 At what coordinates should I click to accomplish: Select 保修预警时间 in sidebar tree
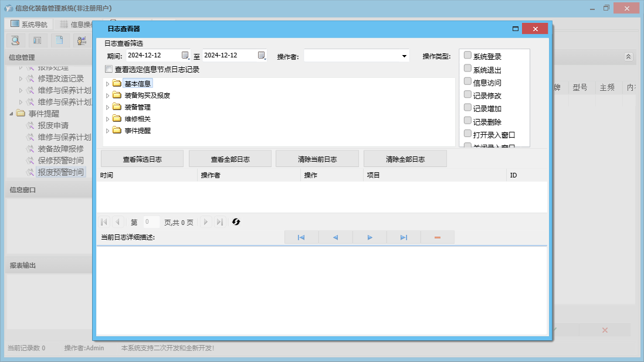click(x=60, y=160)
